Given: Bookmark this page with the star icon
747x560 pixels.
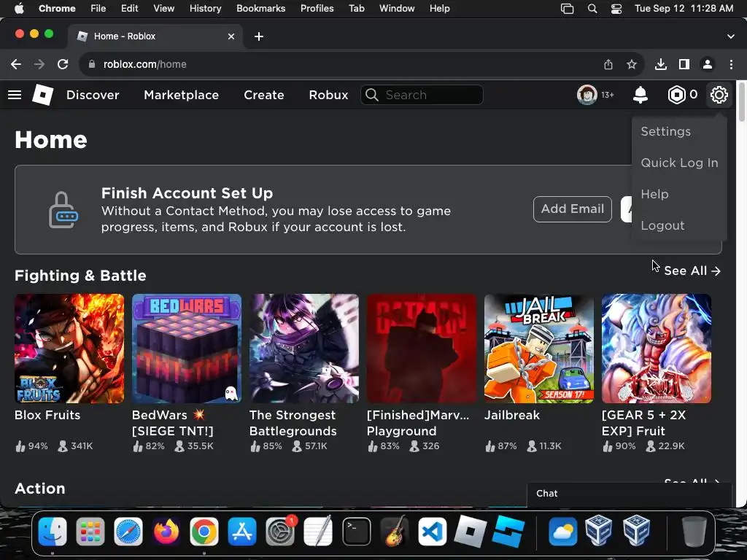Looking at the screenshot, I should tap(632, 64).
